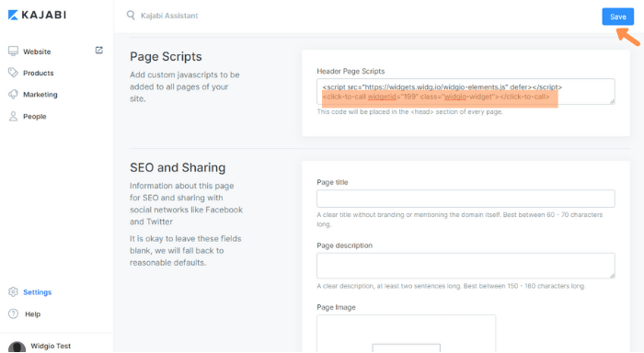Go to the Products section

39,73
